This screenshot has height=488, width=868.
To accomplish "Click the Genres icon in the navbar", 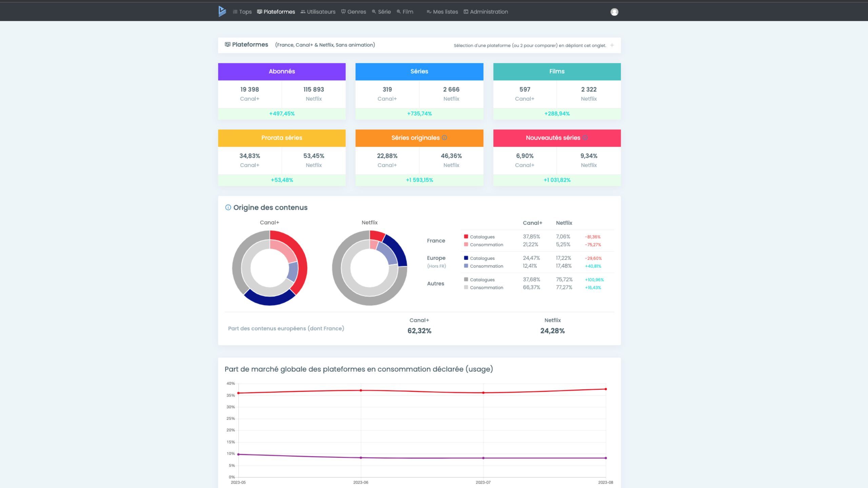I will [x=343, y=12].
